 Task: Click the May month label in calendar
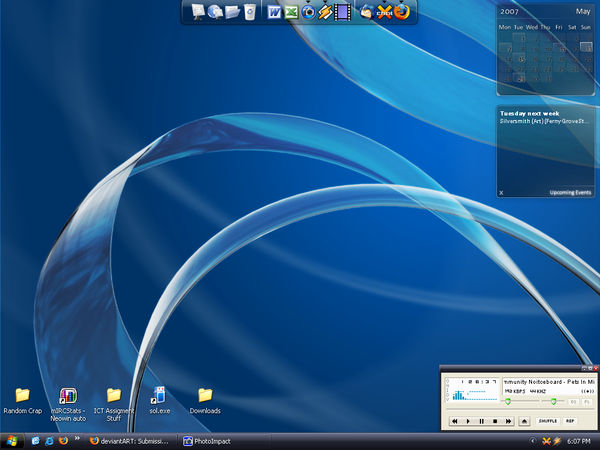[583, 11]
